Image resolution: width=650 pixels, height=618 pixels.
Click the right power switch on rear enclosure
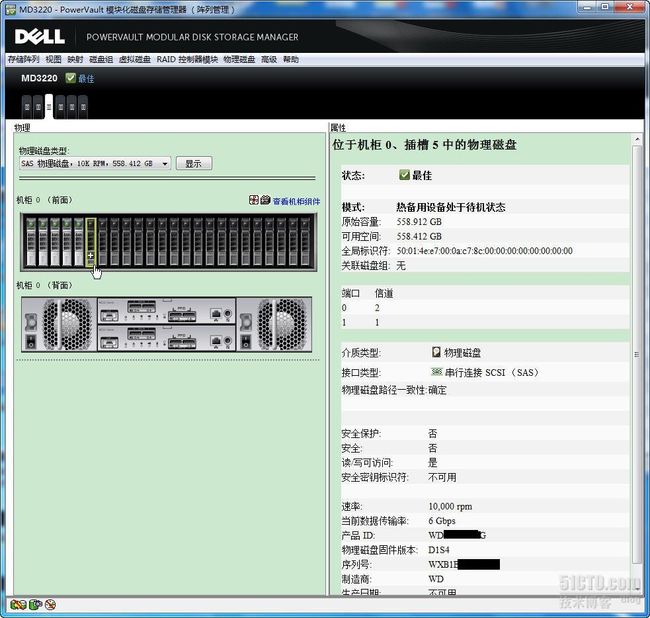pos(246,342)
